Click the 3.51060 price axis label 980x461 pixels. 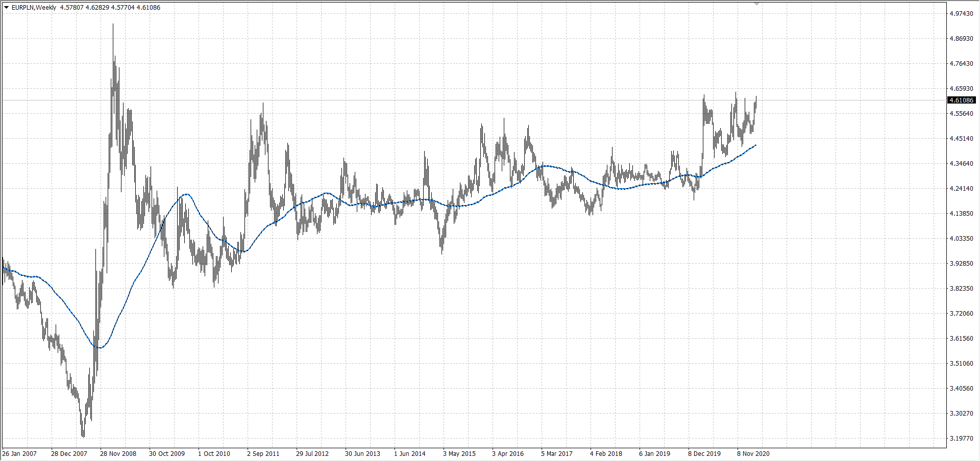[x=961, y=364]
